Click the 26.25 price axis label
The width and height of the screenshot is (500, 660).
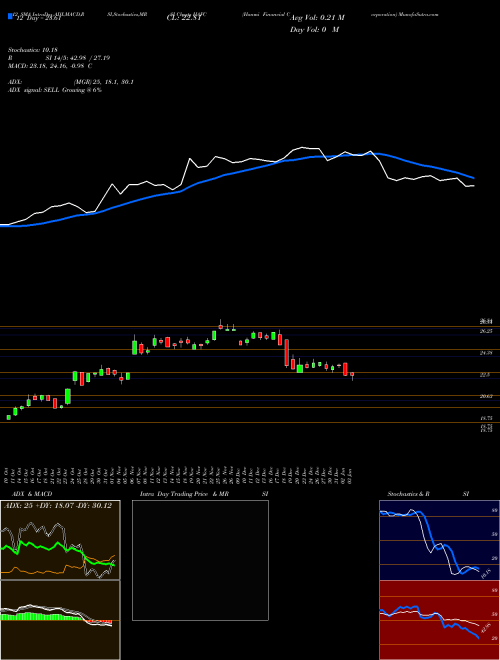486,331
